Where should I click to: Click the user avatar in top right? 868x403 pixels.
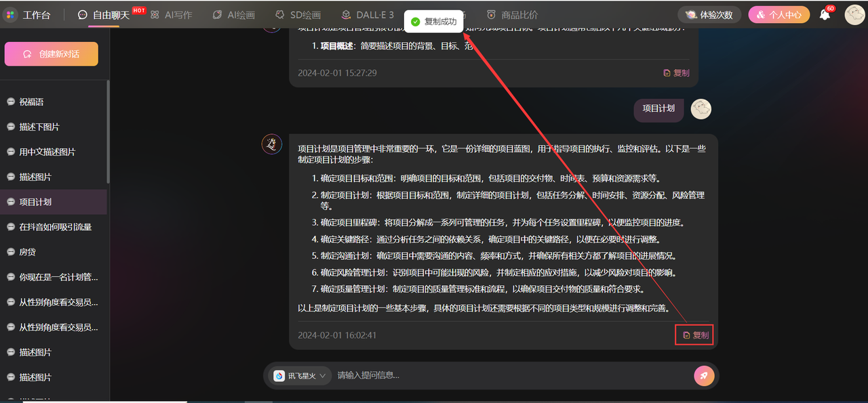(854, 14)
